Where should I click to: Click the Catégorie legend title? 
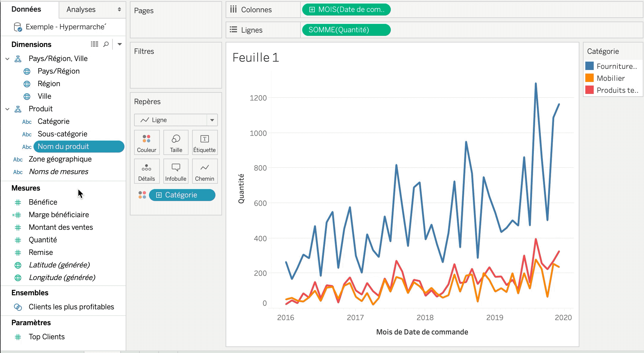(603, 51)
